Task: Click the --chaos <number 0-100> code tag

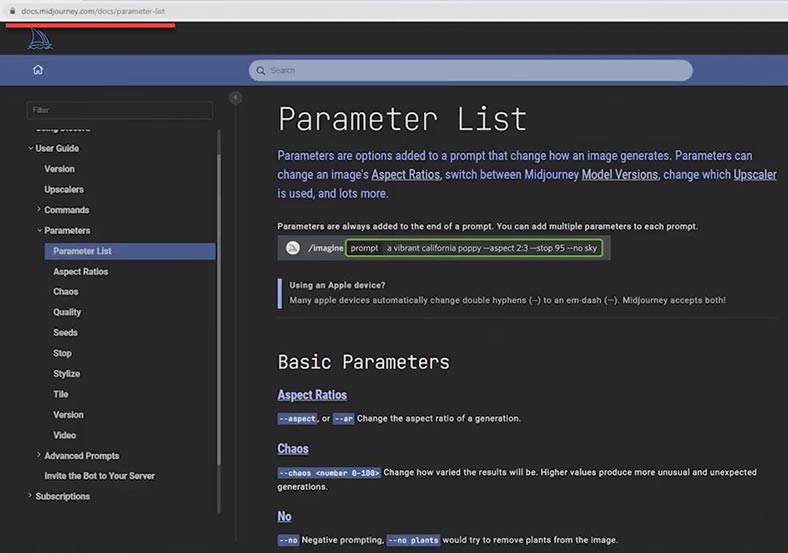Action: point(329,473)
